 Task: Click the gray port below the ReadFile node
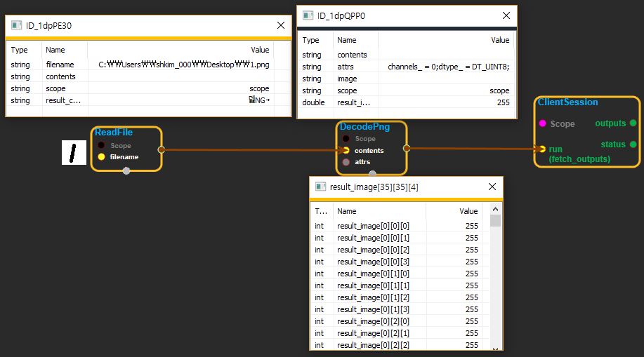pyautogui.click(x=126, y=171)
